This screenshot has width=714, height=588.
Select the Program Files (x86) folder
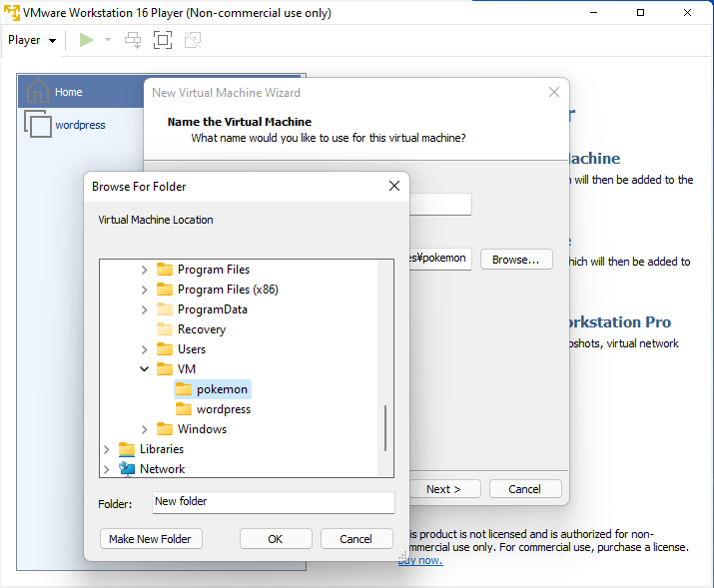click(228, 290)
